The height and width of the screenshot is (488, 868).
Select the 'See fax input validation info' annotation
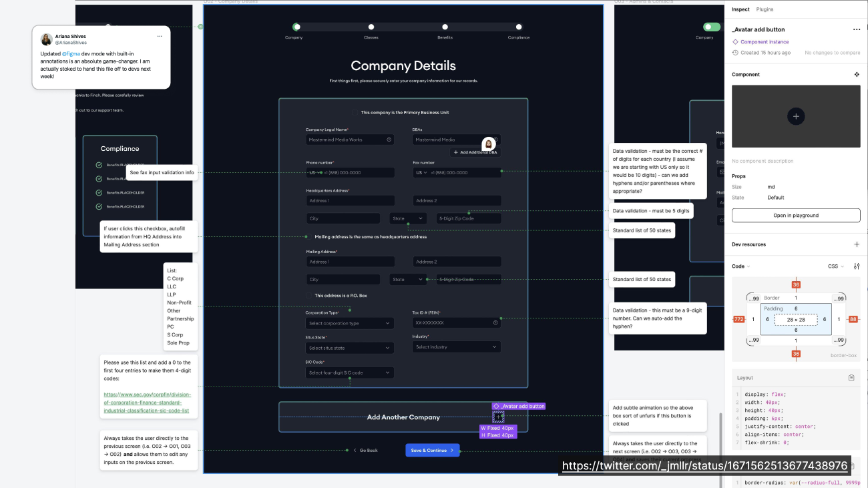pos(162,173)
